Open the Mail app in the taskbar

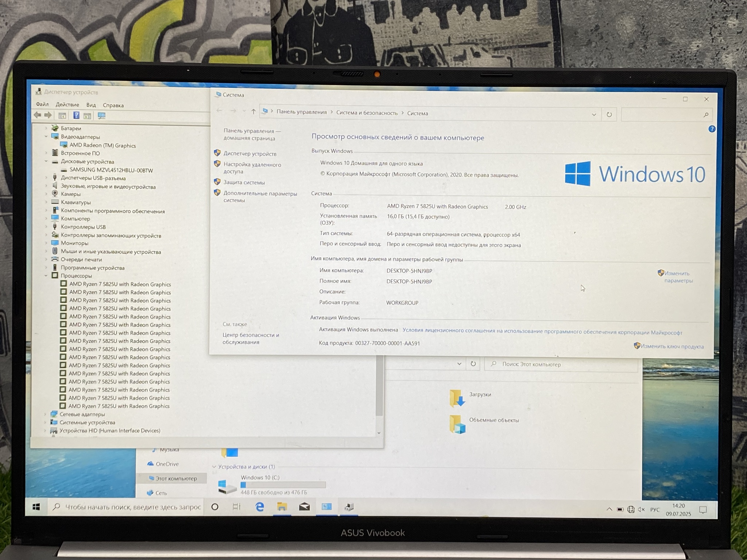pos(304,507)
